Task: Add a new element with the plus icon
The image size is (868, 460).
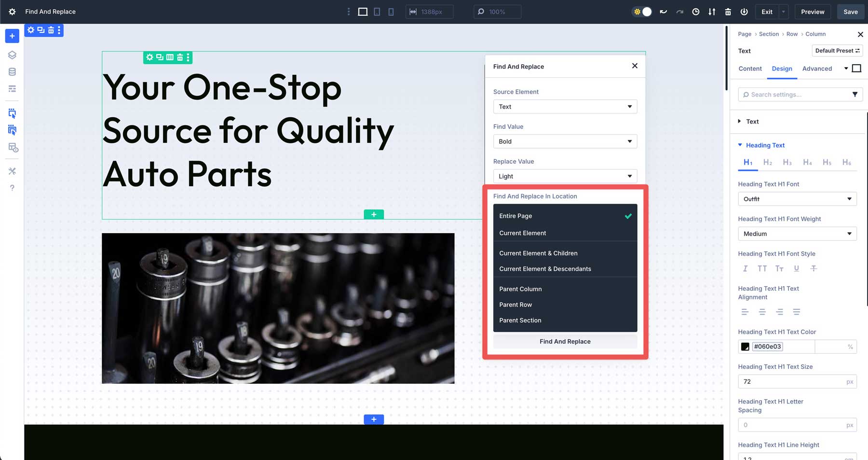Action: point(12,36)
